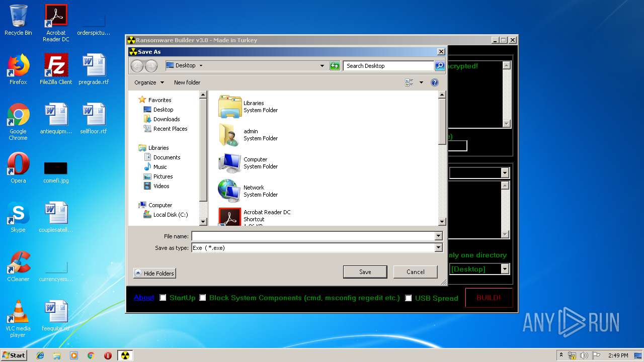Image resolution: width=644 pixels, height=362 pixels.
Task: Show hidden tray icons arrow
Action: point(561,355)
